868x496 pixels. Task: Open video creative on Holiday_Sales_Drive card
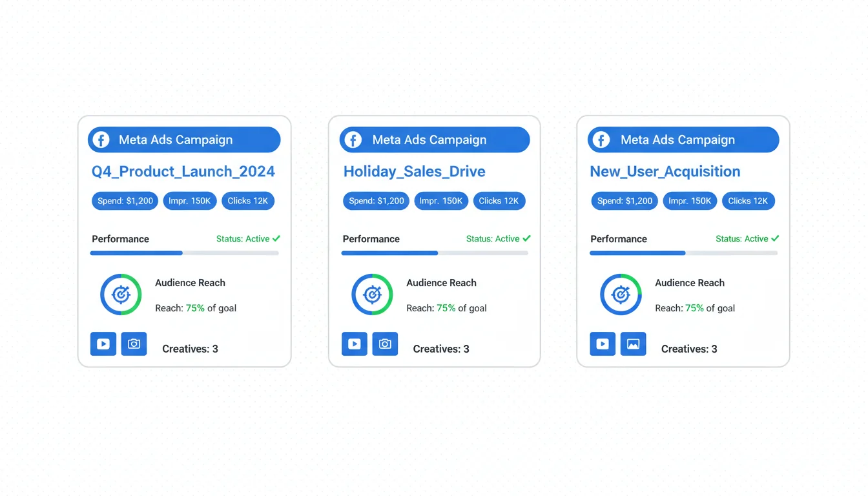click(x=355, y=344)
